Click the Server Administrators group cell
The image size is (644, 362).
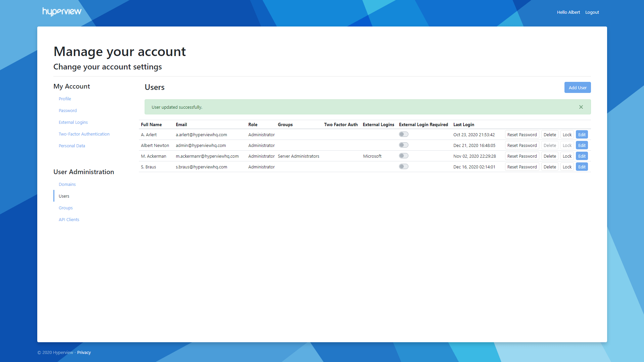click(x=298, y=156)
